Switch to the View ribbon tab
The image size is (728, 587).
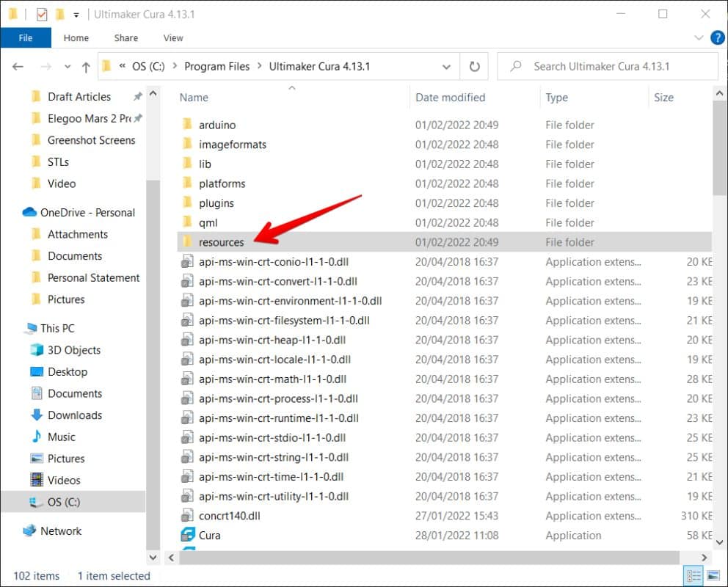[173, 38]
